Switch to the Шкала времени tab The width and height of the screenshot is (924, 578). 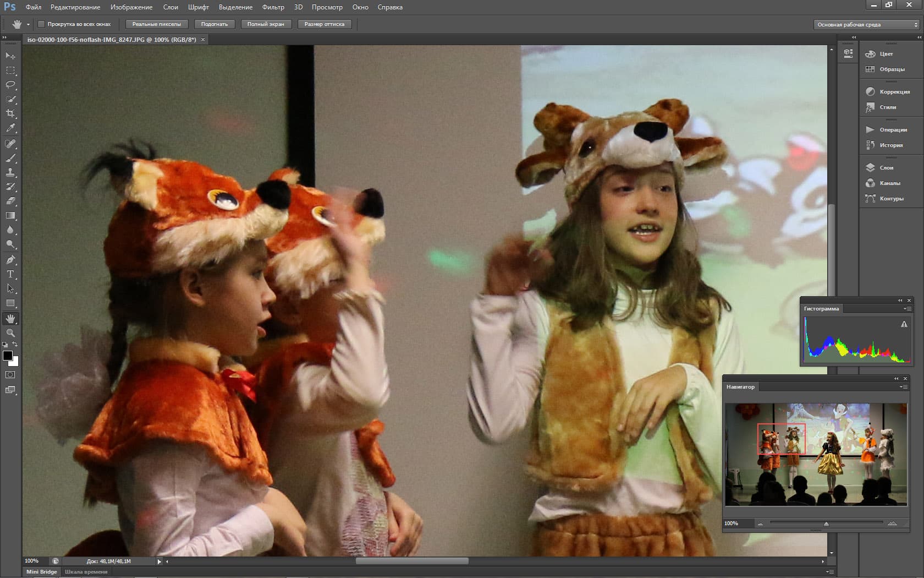pyautogui.click(x=86, y=572)
